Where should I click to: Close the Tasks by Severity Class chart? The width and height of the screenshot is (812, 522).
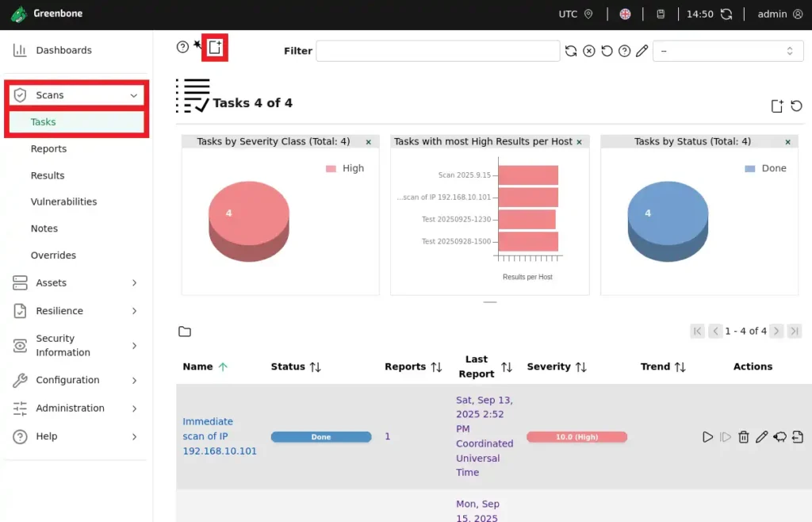tap(368, 142)
